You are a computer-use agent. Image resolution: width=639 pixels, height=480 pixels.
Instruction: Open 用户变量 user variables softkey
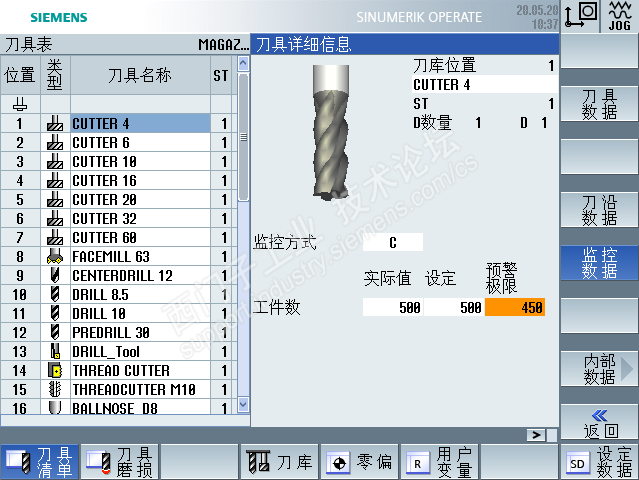439,462
